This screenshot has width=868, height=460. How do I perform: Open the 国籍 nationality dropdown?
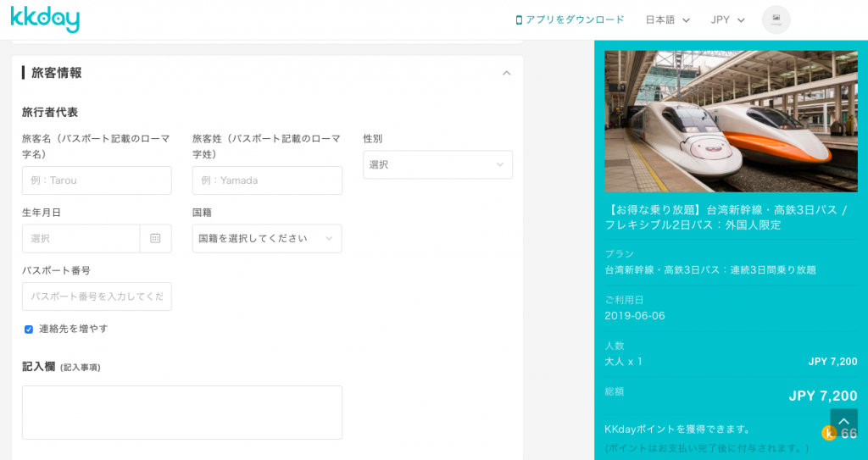pos(267,238)
